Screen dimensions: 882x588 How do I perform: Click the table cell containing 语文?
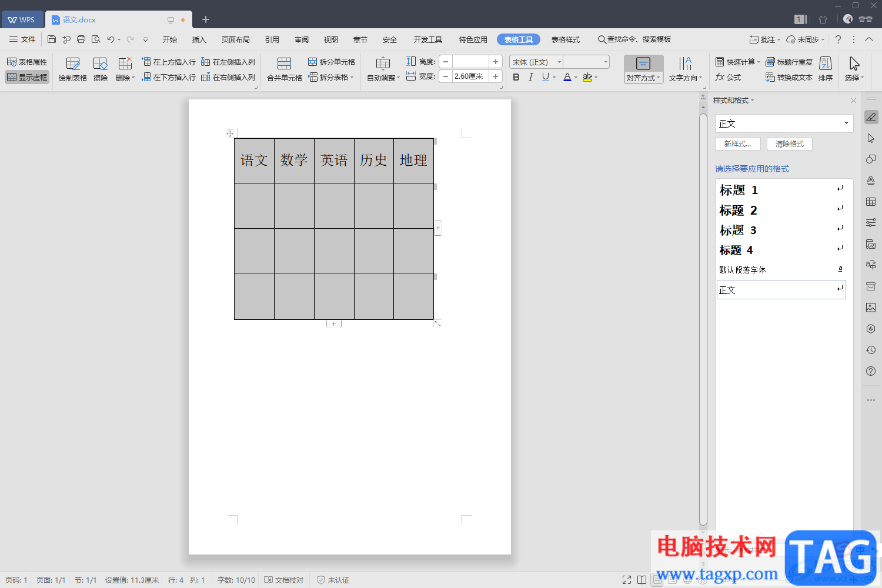(254, 161)
